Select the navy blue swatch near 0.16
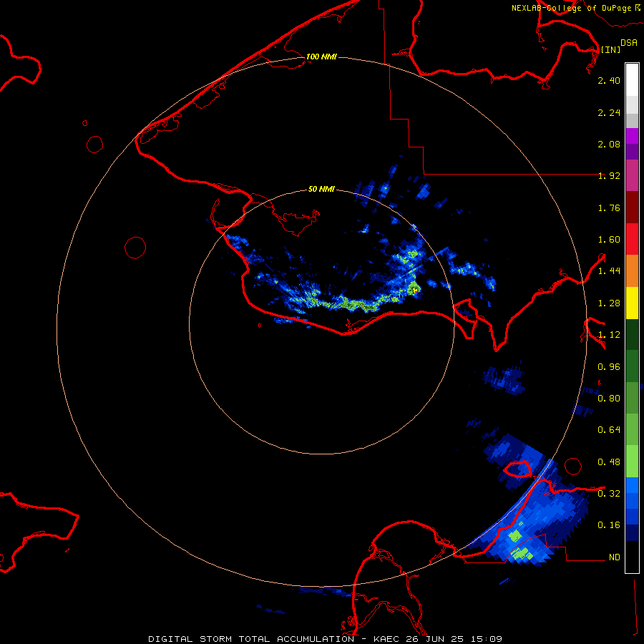Image resolution: width=644 pixels, height=644 pixels. [632, 533]
